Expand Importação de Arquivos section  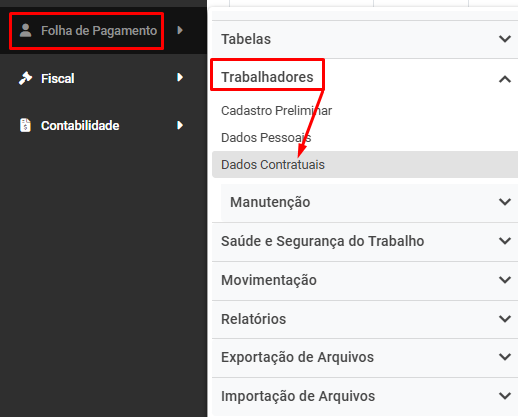(365, 396)
